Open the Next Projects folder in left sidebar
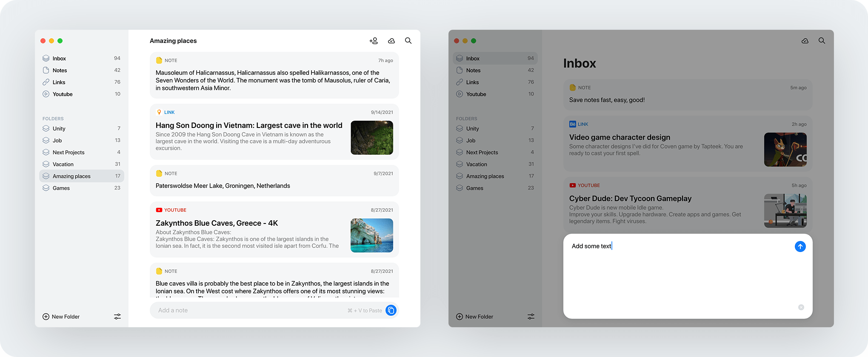The height and width of the screenshot is (357, 868). pyautogui.click(x=69, y=152)
